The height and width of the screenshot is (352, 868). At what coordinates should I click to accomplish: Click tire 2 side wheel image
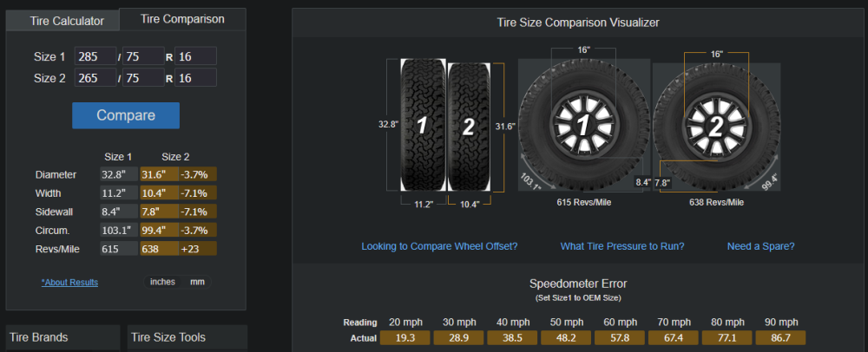716,127
